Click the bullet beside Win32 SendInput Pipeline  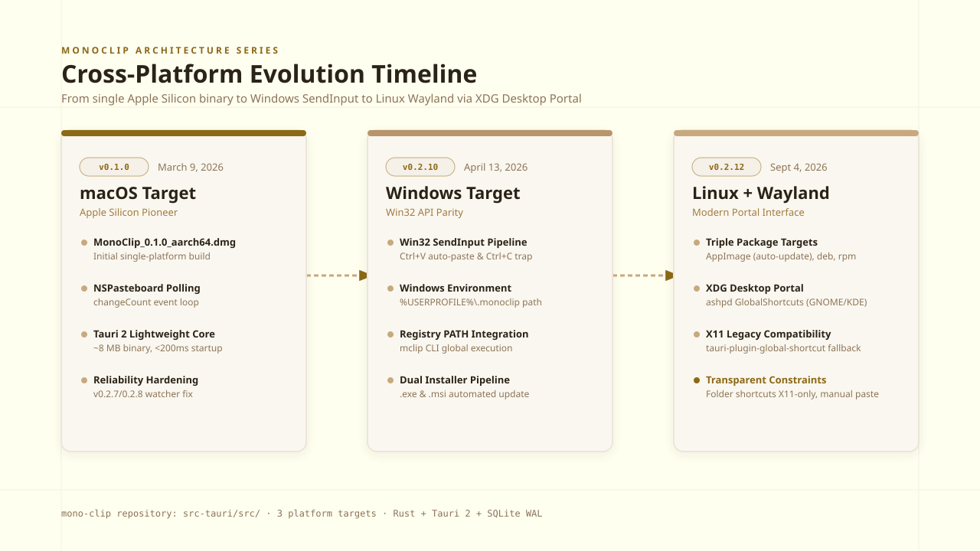(390, 243)
